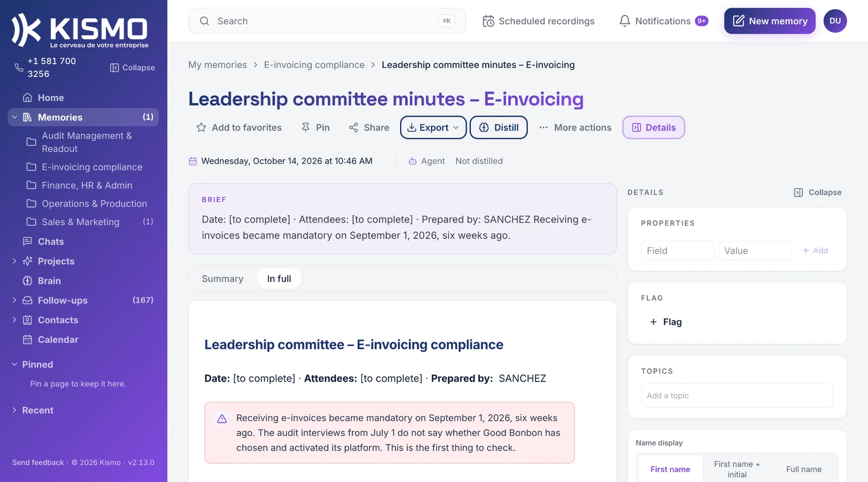Screen dimensions: 868x482
Task: Expand the Contacts section chevron
Action: pyautogui.click(x=14, y=320)
